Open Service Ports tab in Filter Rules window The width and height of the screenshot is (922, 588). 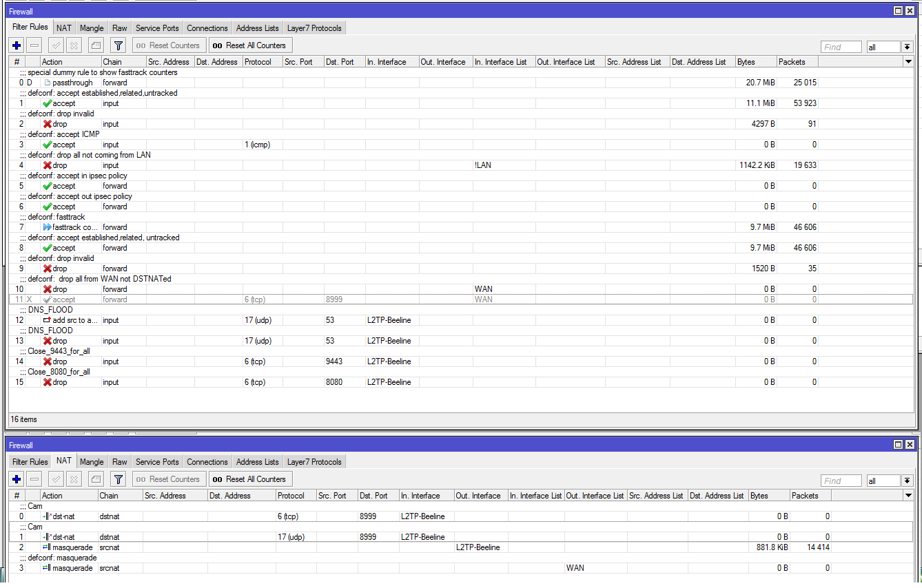[x=157, y=28]
